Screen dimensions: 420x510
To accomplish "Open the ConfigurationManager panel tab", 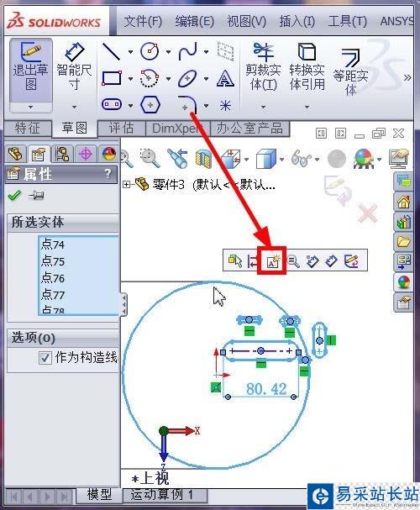I will point(62,154).
